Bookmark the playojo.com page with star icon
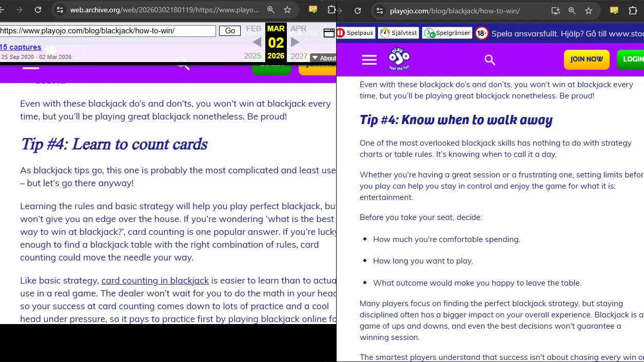The width and height of the screenshot is (644, 362). coord(589,10)
